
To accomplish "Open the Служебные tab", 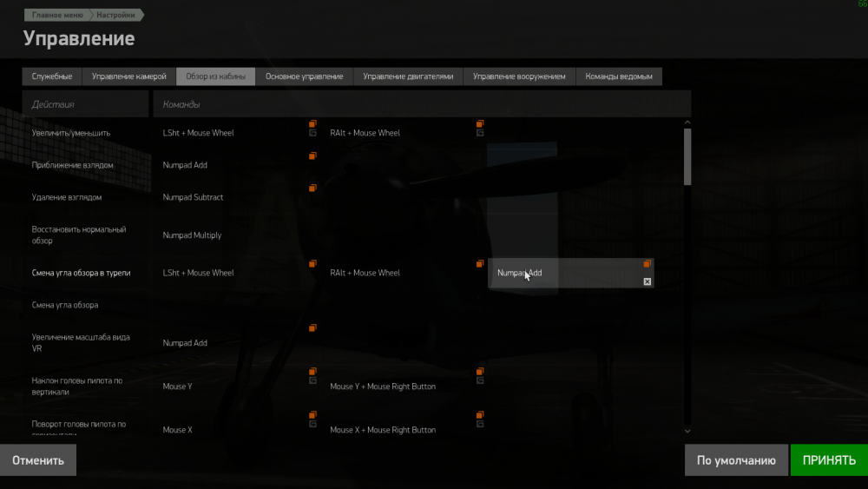I will [x=52, y=76].
